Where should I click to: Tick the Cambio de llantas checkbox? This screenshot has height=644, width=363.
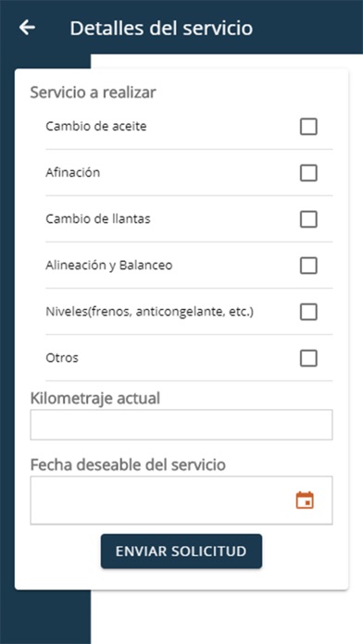[308, 219]
